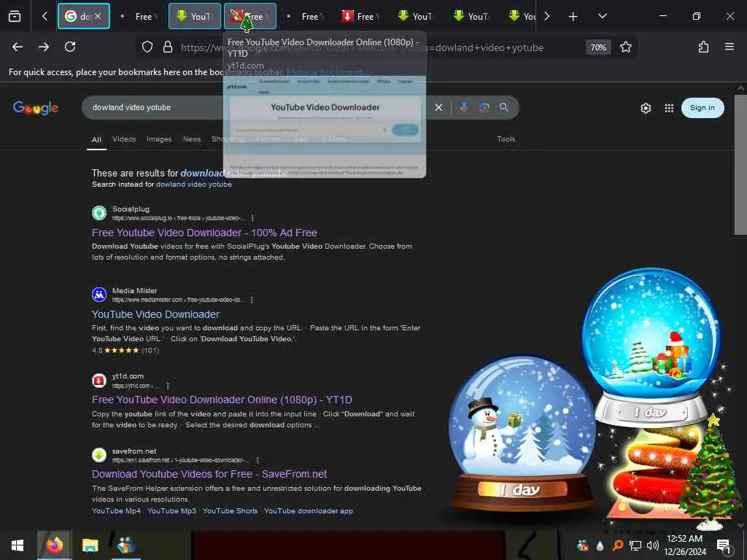The height and width of the screenshot is (560, 747).
Task: Reload the current page
Action: [x=70, y=47]
